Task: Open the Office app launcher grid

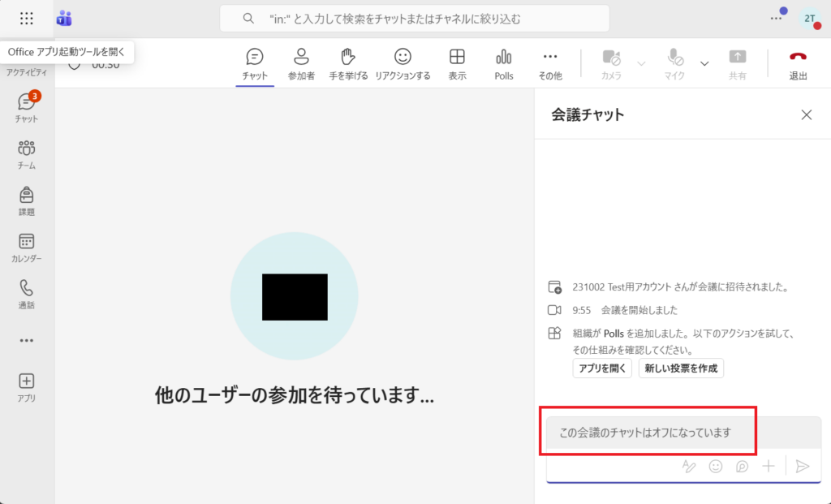Action: pyautogui.click(x=26, y=18)
